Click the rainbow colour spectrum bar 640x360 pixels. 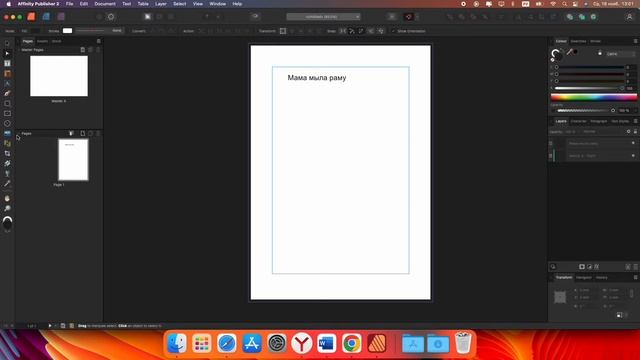pos(594,97)
